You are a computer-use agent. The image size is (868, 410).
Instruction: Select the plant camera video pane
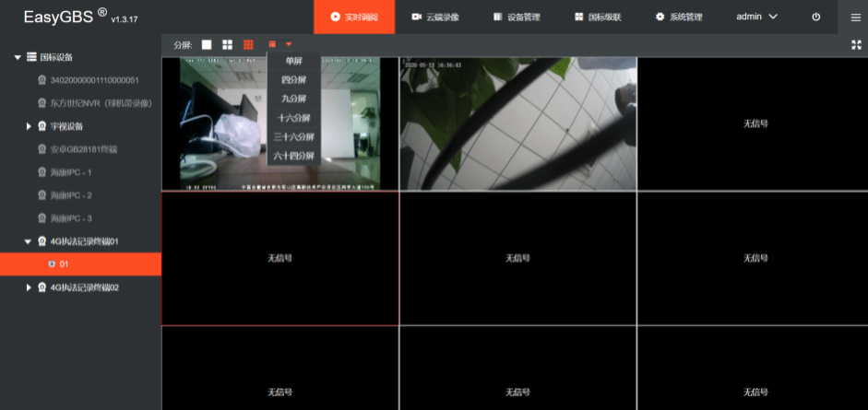pos(518,123)
